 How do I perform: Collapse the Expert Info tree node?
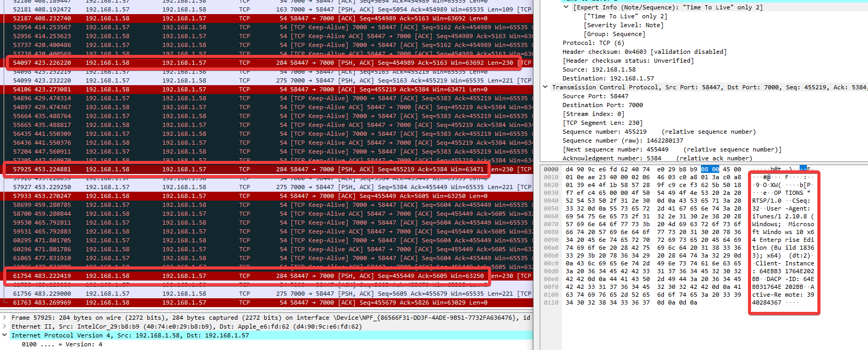point(566,7)
